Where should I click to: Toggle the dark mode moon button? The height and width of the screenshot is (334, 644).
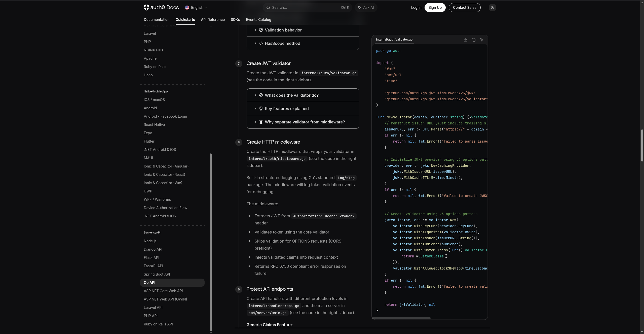pyautogui.click(x=493, y=8)
